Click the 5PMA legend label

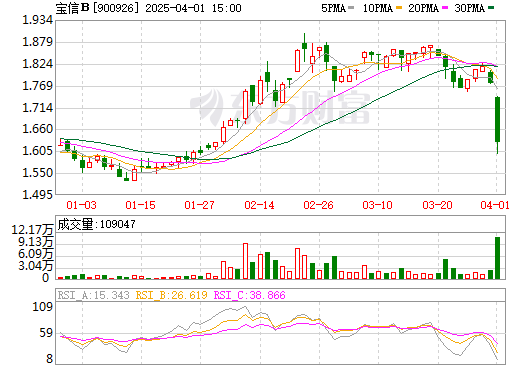[x=333, y=8]
